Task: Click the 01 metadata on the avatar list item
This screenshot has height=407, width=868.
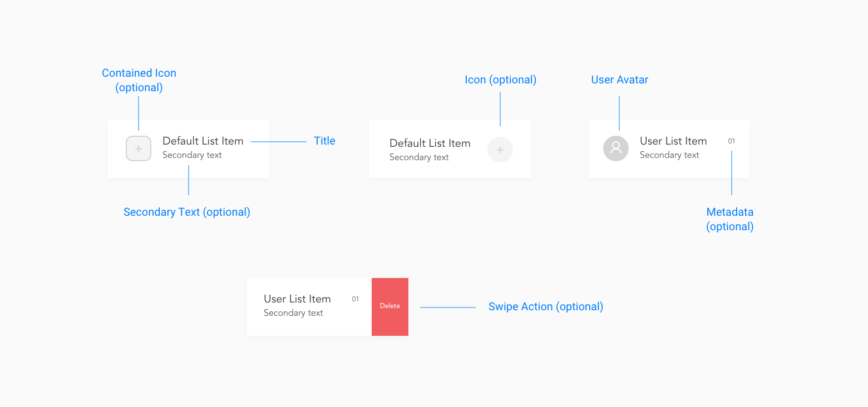Action: [x=732, y=141]
